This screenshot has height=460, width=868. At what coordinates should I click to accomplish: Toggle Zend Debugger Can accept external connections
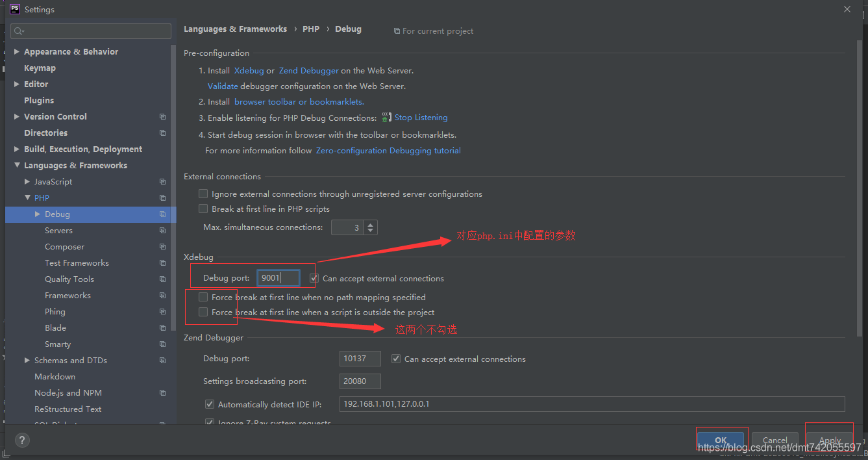396,359
